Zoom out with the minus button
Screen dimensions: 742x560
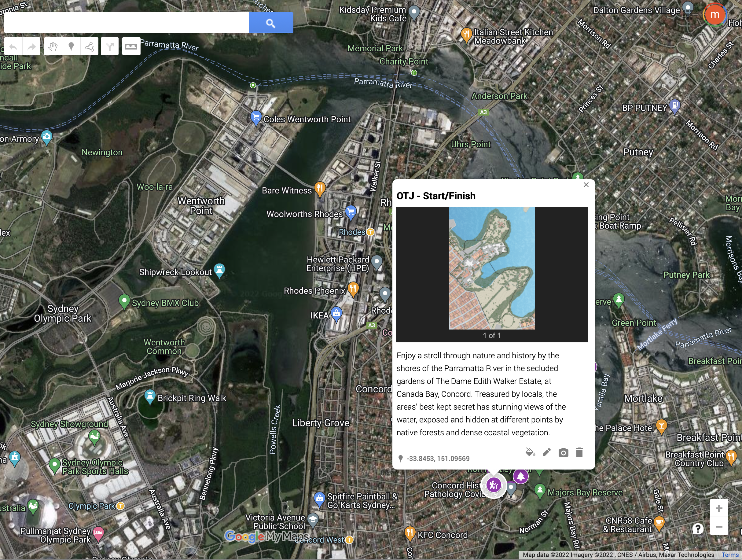point(719,526)
